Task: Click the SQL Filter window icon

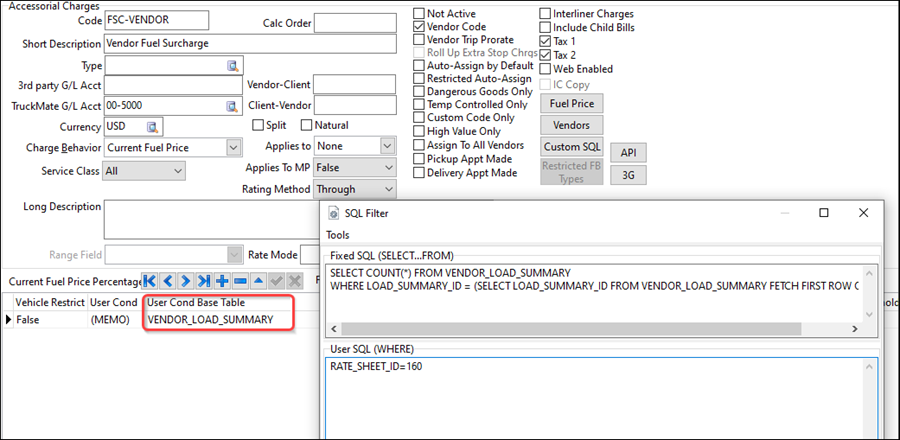Action: (333, 213)
